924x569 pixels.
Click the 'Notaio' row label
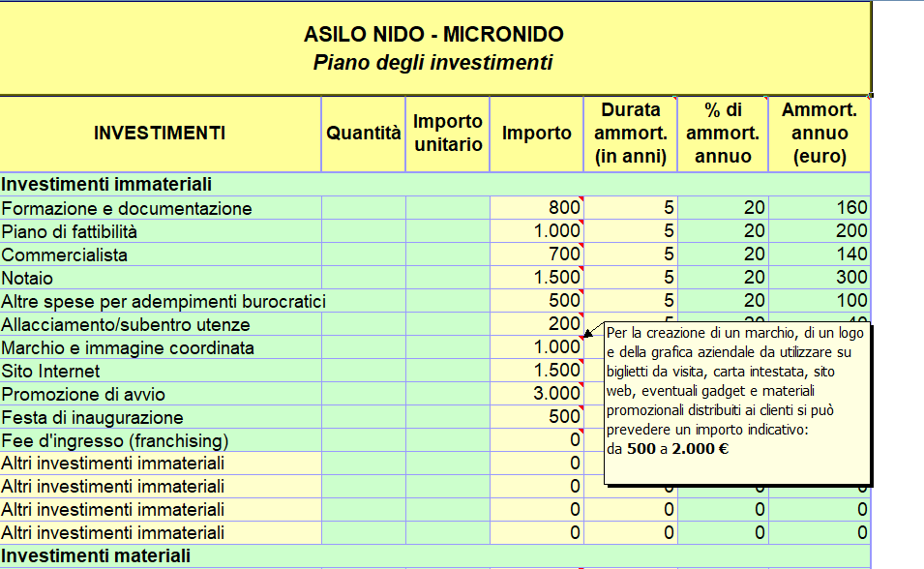27,279
